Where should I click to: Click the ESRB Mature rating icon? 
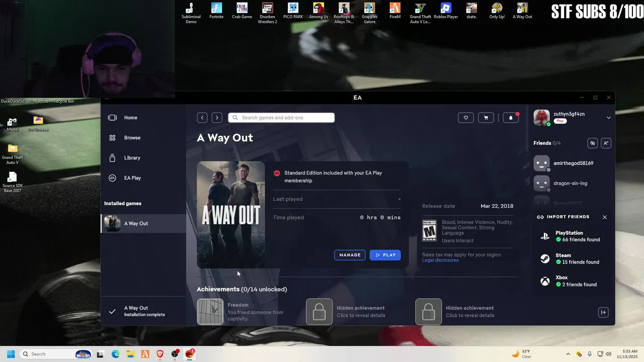[x=429, y=230]
